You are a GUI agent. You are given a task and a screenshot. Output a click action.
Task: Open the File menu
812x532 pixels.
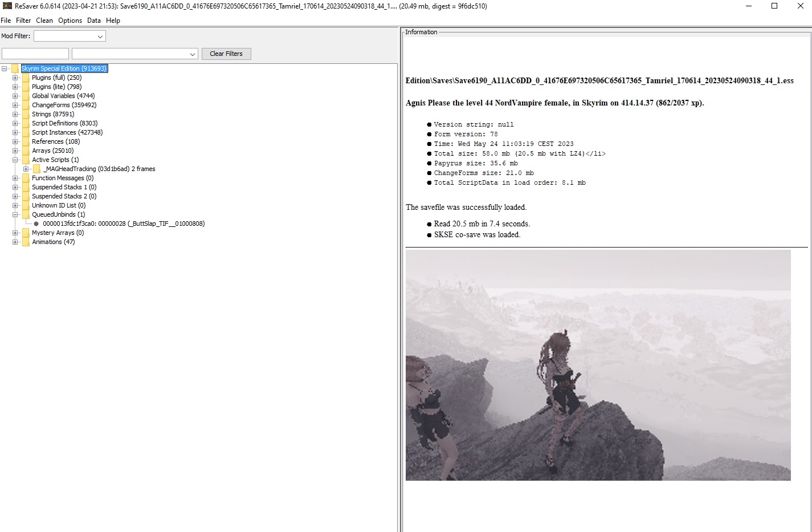click(6, 21)
